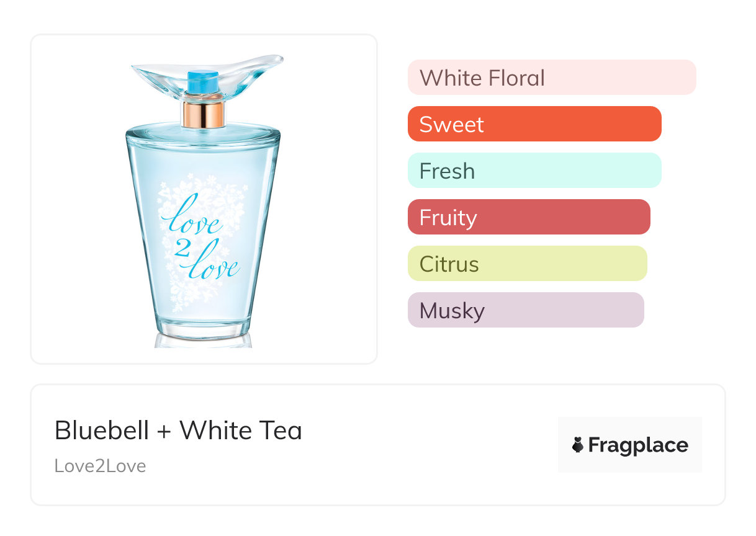Select the orange Sweet accord bar

click(534, 124)
